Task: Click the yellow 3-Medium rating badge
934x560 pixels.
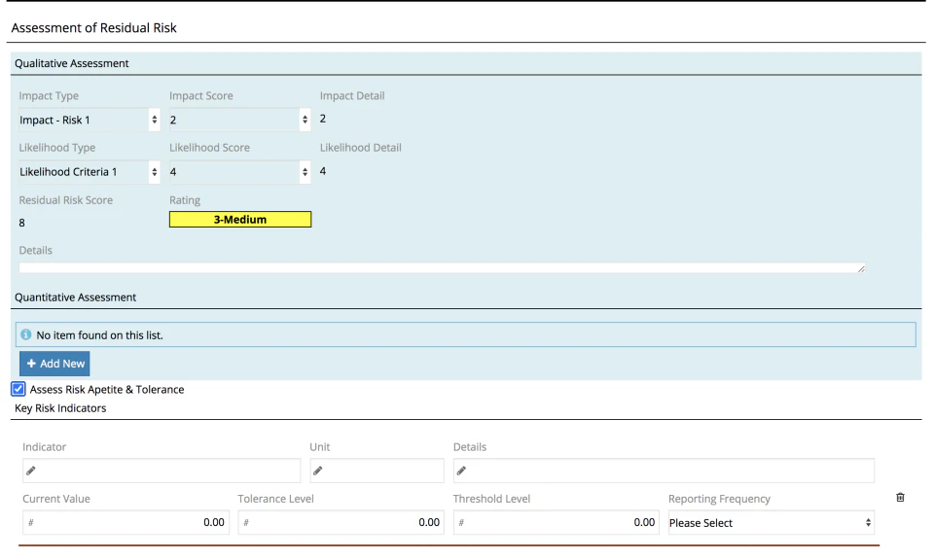Action: 239,219
